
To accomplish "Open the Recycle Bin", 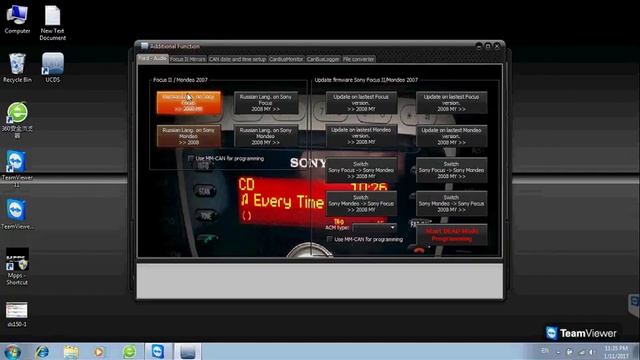I will 17,68.
